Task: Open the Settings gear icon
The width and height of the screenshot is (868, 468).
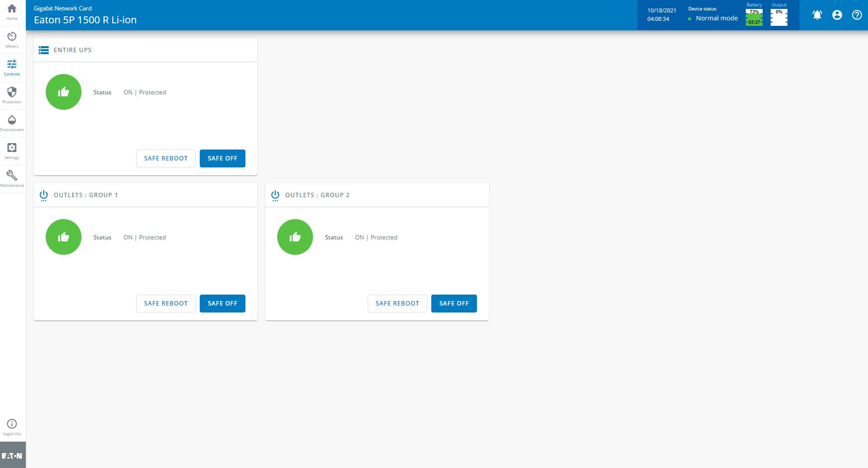Action: click(12, 148)
